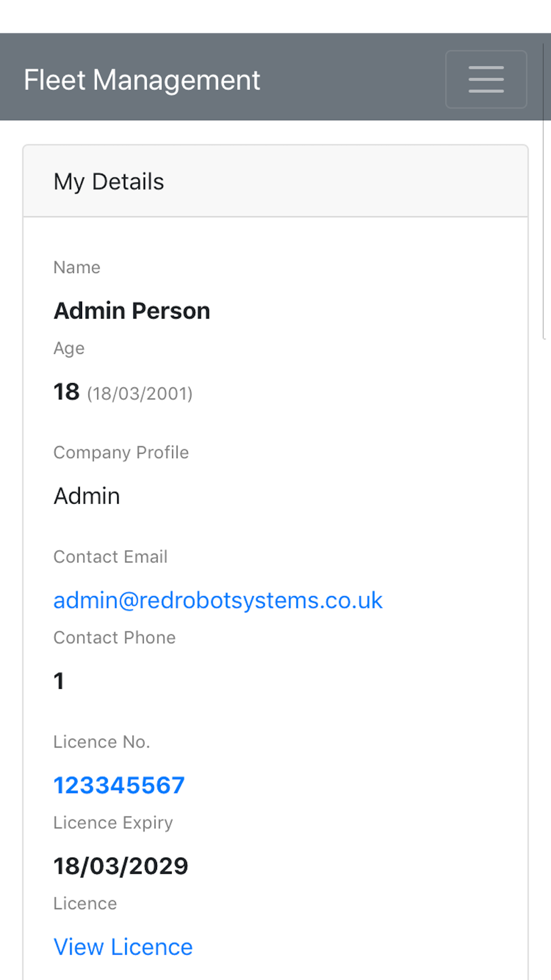Click the Fleet Management brand title

pos(142,80)
